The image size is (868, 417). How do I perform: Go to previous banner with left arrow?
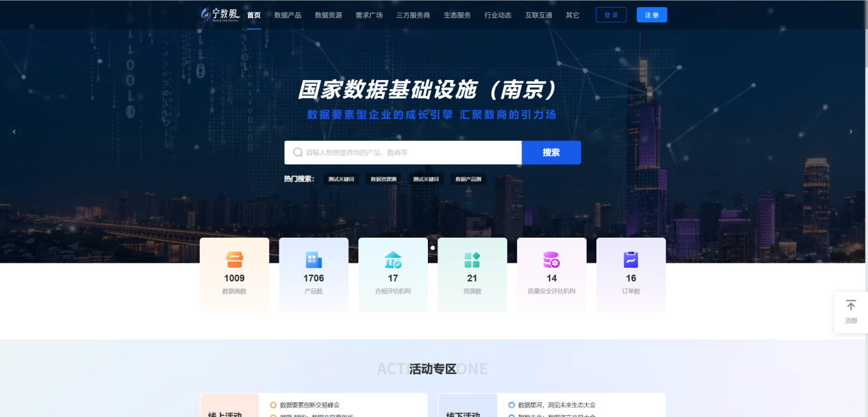14,132
